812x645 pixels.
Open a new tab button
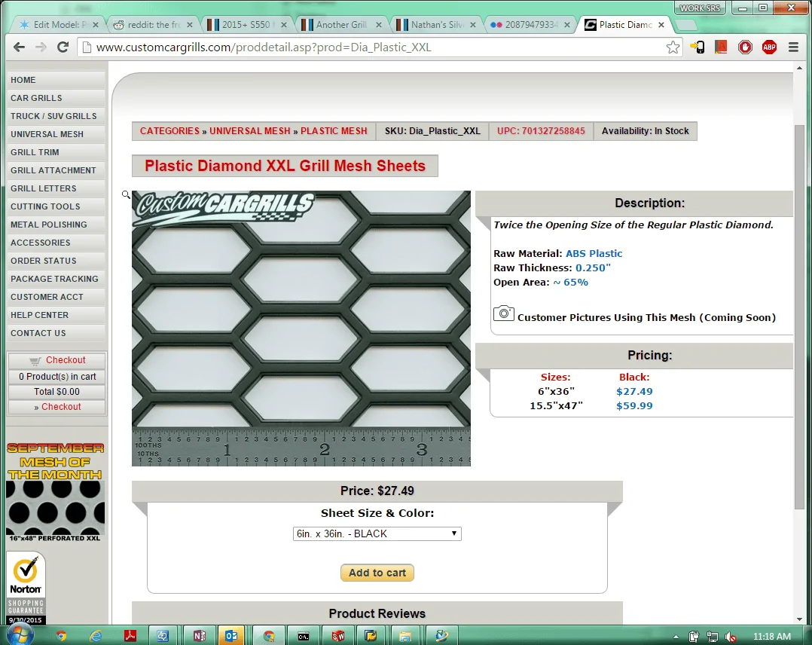coord(685,25)
